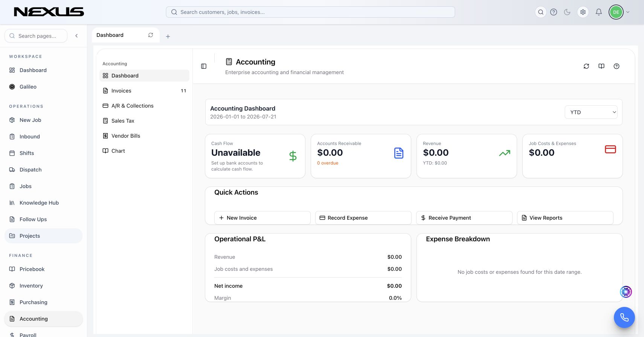The image size is (644, 337).
Task: Open Jobs in the sidebar
Action: [x=43, y=186]
